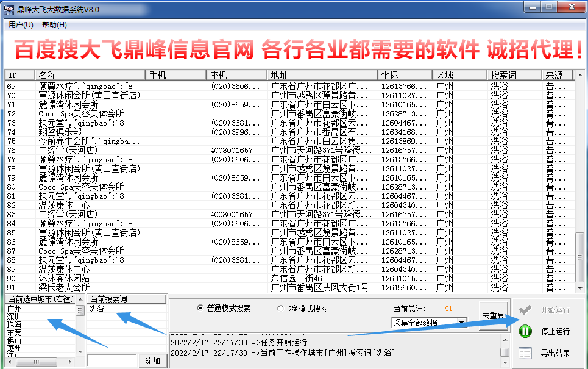Image resolution: width=588 pixels, height=369 pixels.
Task: Click the 添加 button
Action: point(153,361)
